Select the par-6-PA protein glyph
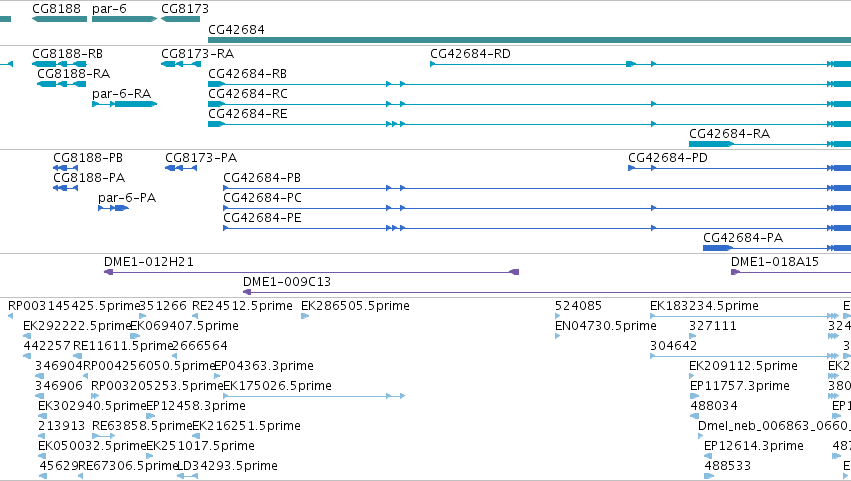851x481 pixels. click(x=113, y=208)
